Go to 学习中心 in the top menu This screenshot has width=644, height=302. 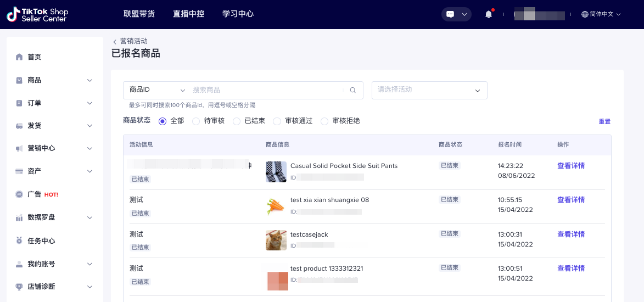coord(238,14)
